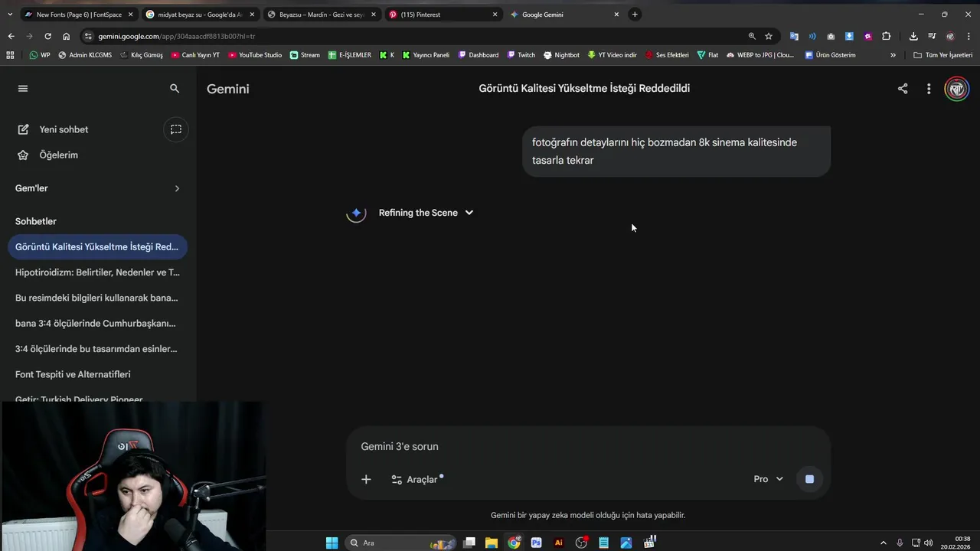This screenshot has width=980, height=551.
Task: Open the media control music icon
Action: pos(932,36)
